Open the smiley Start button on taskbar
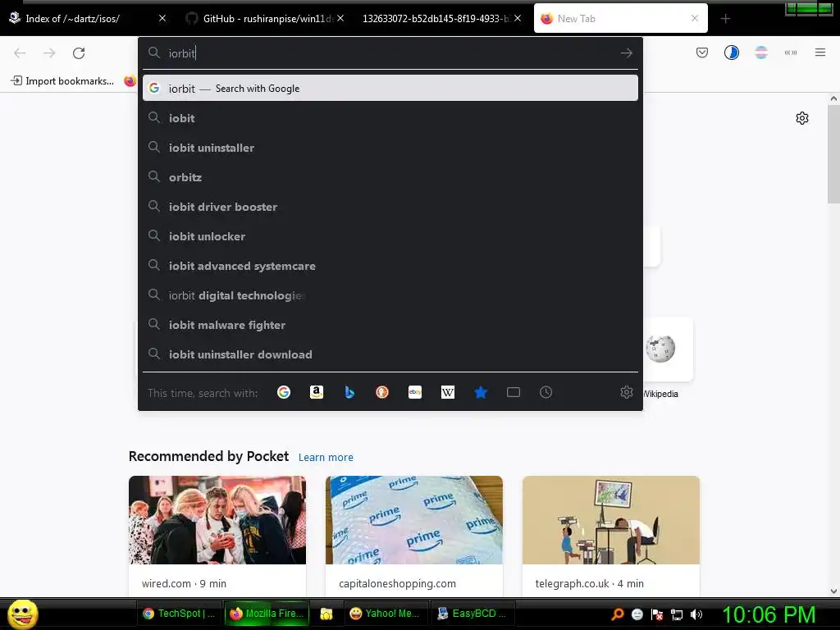 coord(22,614)
